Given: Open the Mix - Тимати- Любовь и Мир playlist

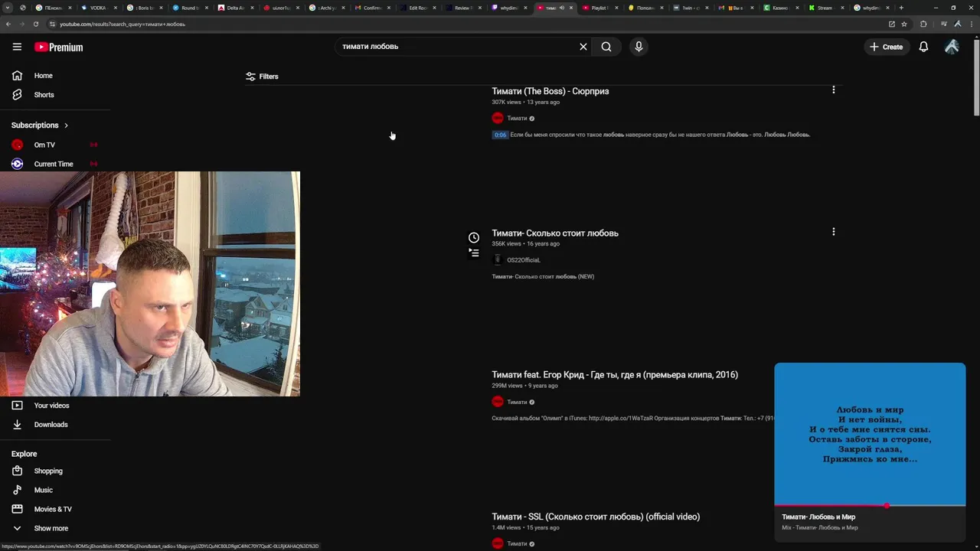Looking at the screenshot, I should (x=819, y=527).
